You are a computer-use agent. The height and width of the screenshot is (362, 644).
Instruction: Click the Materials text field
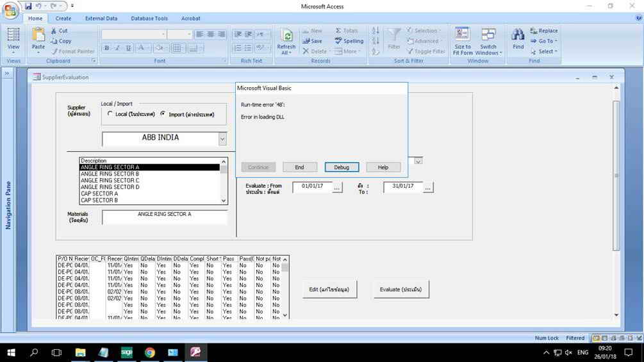(x=164, y=217)
